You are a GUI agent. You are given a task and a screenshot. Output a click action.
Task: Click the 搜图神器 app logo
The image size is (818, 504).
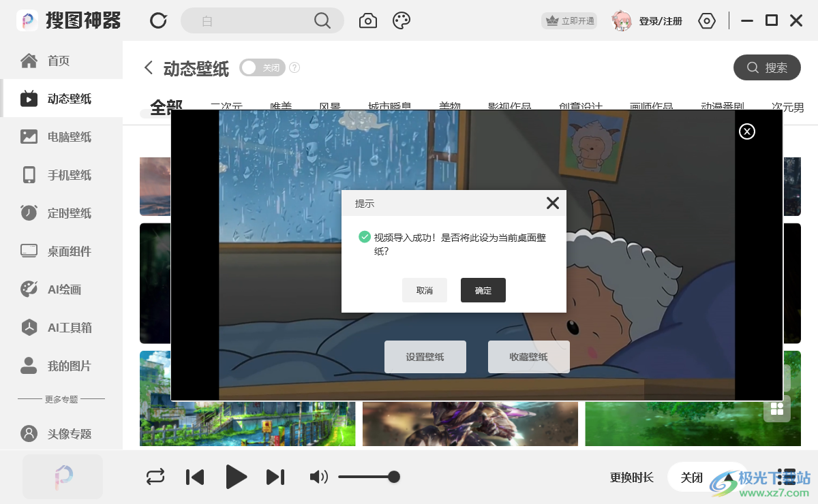(69, 20)
